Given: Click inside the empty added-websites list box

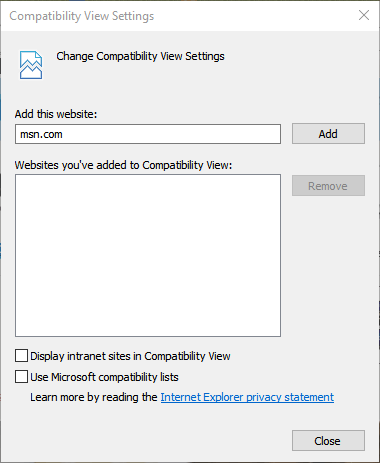Looking at the screenshot, I should (148, 255).
